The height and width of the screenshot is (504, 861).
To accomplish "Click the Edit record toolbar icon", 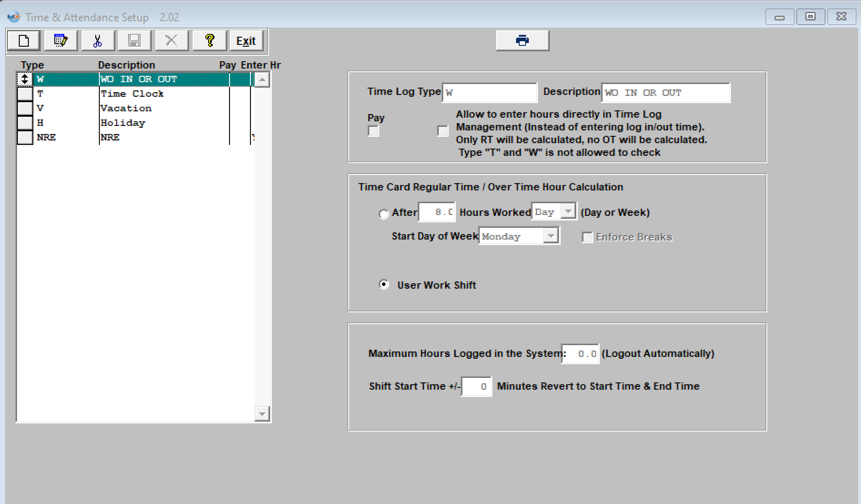I will click(x=61, y=41).
